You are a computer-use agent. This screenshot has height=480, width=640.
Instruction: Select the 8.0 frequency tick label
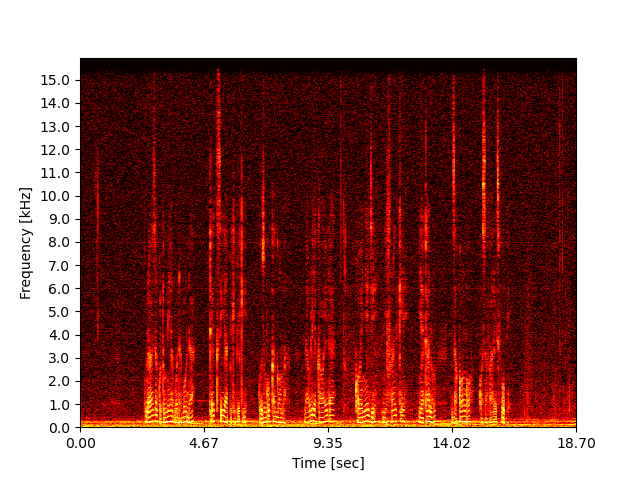click(59, 242)
